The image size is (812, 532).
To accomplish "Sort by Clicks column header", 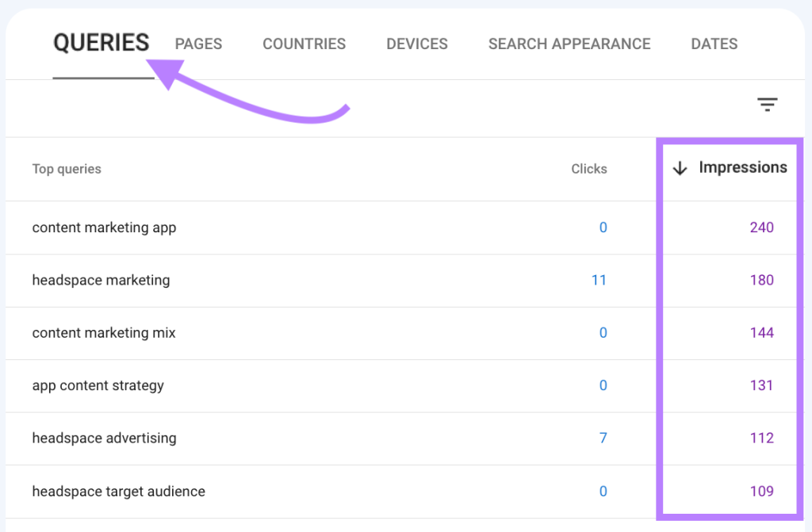I will coord(588,169).
